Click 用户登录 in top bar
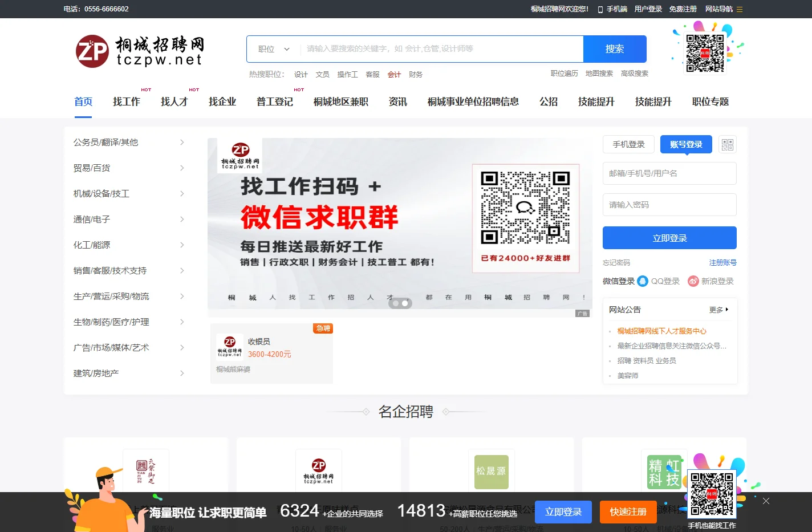Screen dimensions: 812x532 pyautogui.click(x=648, y=9)
